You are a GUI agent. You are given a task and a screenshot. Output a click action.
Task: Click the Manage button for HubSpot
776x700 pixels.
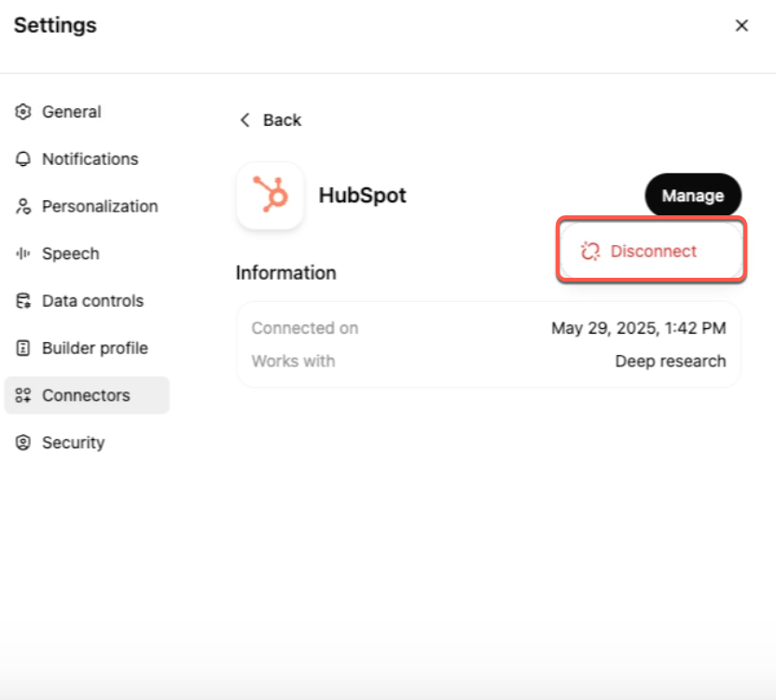[x=693, y=195]
